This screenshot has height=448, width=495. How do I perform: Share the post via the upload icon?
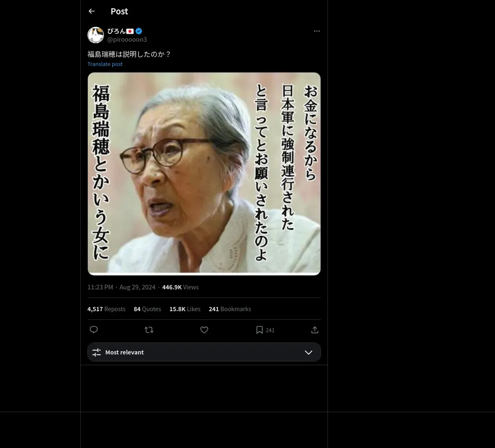click(315, 330)
